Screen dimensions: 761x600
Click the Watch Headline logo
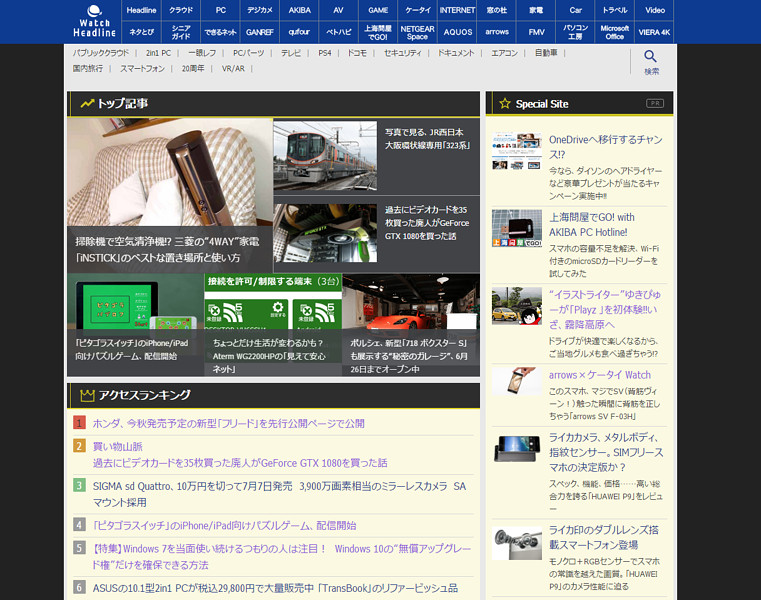(94, 22)
